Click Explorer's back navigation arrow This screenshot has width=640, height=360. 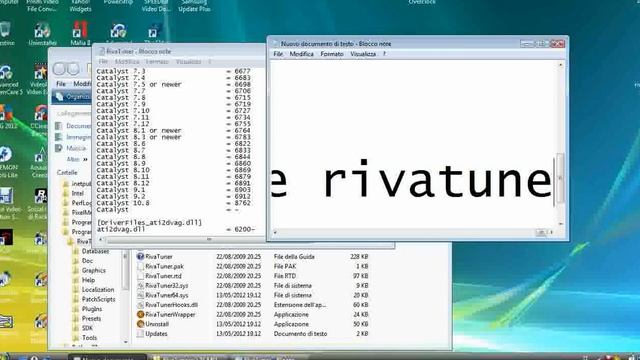[59, 69]
